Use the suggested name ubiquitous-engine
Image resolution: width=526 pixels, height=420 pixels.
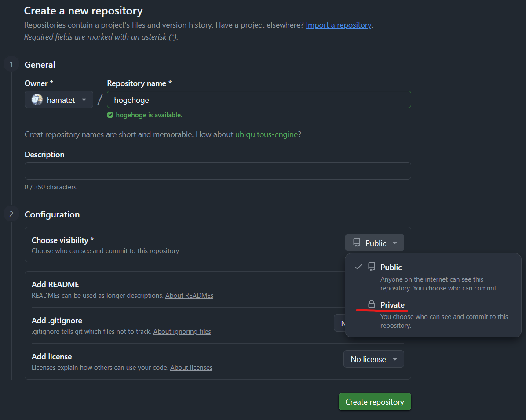coord(267,134)
